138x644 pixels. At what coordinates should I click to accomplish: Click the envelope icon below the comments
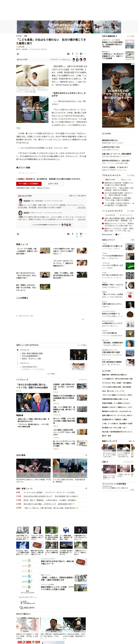pos(68,234)
